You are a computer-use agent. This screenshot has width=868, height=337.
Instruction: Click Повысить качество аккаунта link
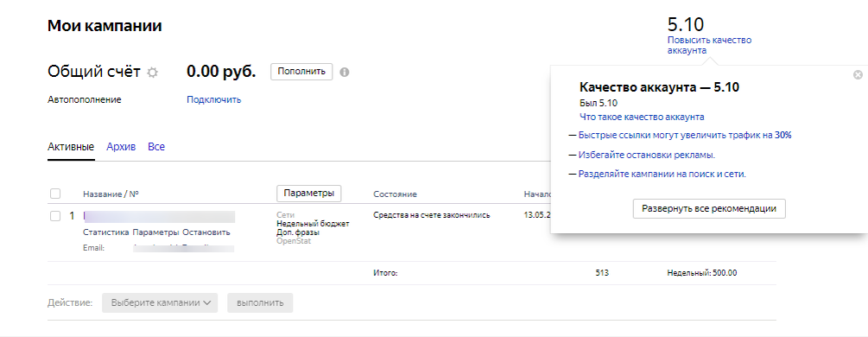click(710, 45)
